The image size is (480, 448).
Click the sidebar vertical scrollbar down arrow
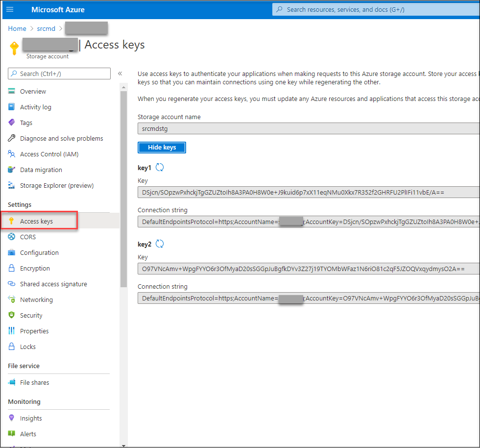123,445
